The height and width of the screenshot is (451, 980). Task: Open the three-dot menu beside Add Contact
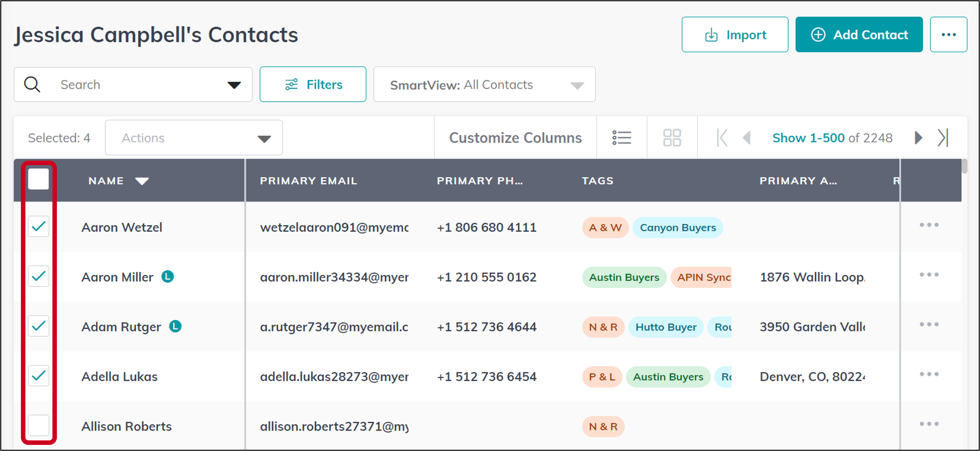(948, 35)
